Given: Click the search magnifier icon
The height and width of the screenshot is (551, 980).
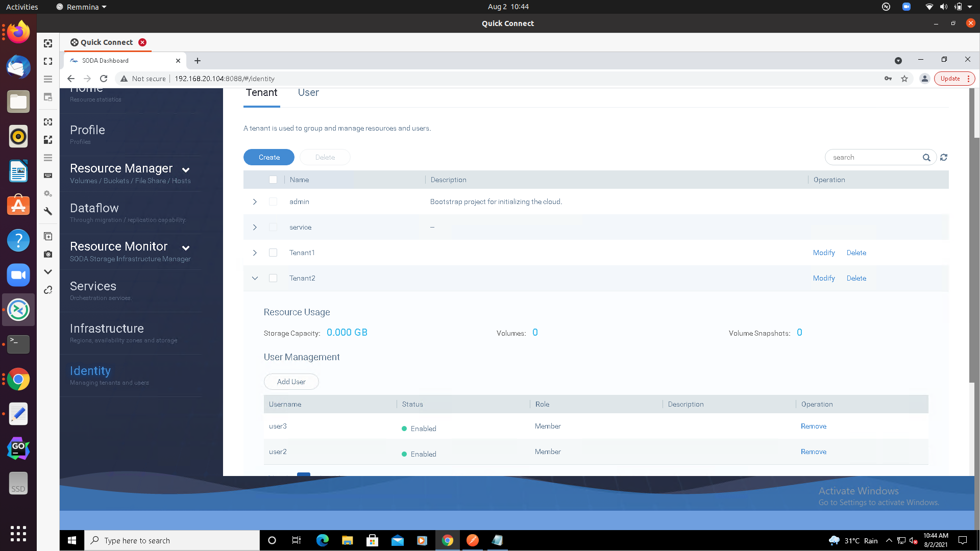Looking at the screenshot, I should coord(926,157).
